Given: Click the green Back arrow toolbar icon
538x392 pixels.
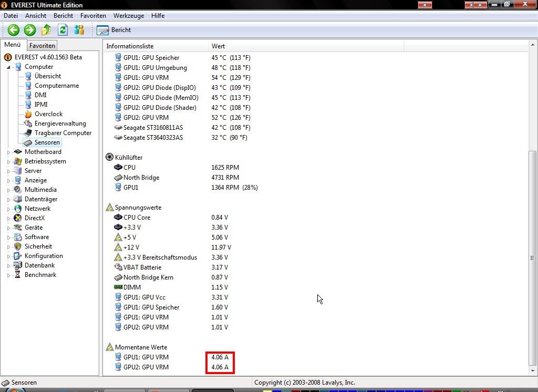Looking at the screenshot, I should coord(14,30).
